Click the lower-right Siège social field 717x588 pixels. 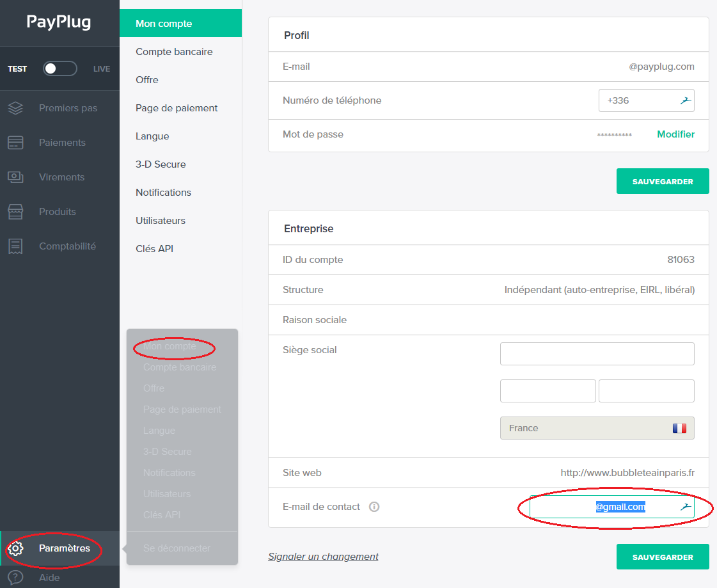click(646, 391)
